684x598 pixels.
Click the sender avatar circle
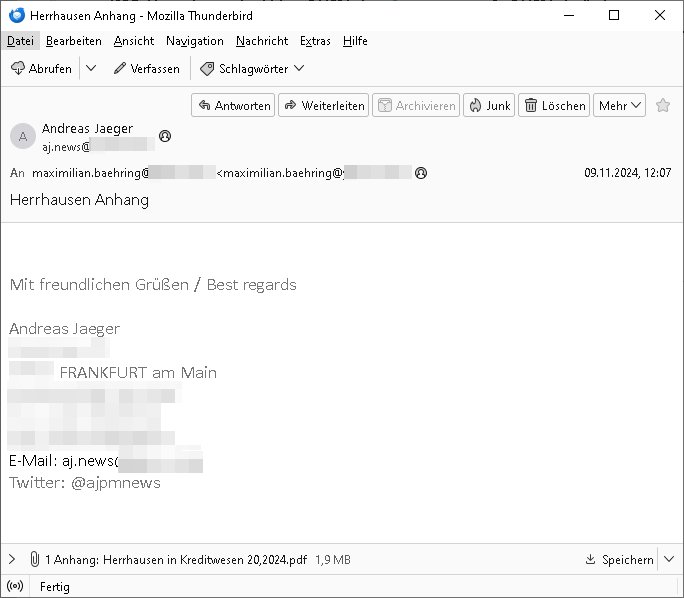(x=22, y=137)
